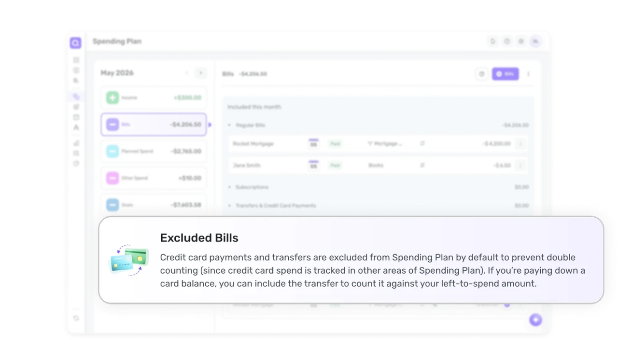Click the -$6.50 amount
The width and height of the screenshot is (618, 364).
[502, 165]
